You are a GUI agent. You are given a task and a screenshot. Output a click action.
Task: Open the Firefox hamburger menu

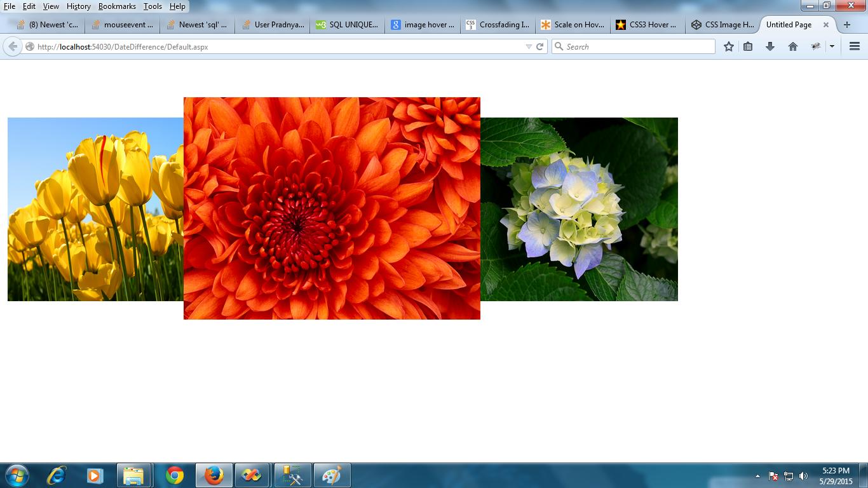tap(855, 46)
